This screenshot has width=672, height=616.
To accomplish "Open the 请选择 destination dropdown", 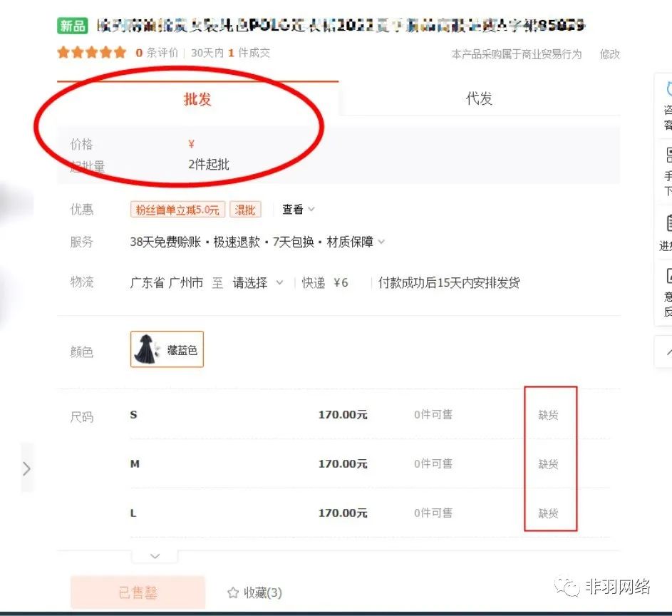I will coord(257,283).
